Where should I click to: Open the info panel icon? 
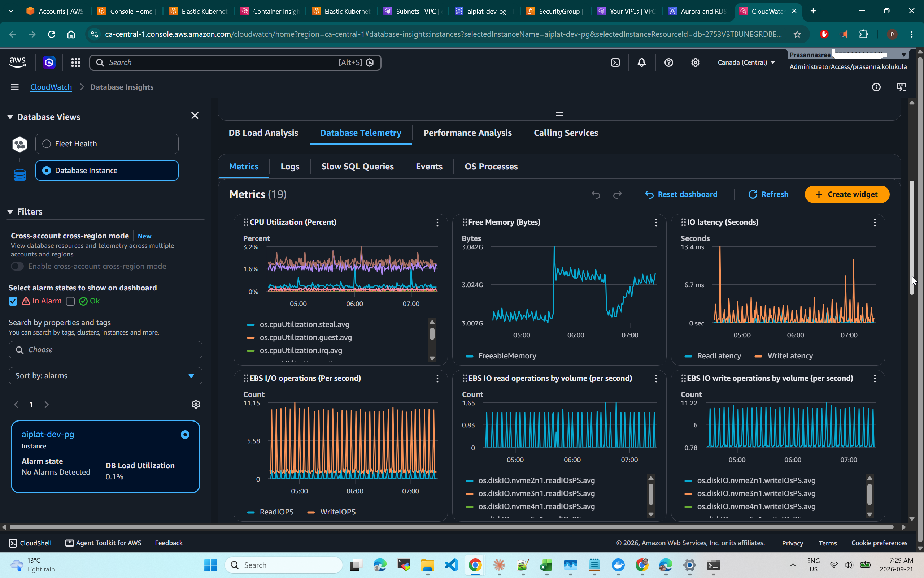point(876,87)
